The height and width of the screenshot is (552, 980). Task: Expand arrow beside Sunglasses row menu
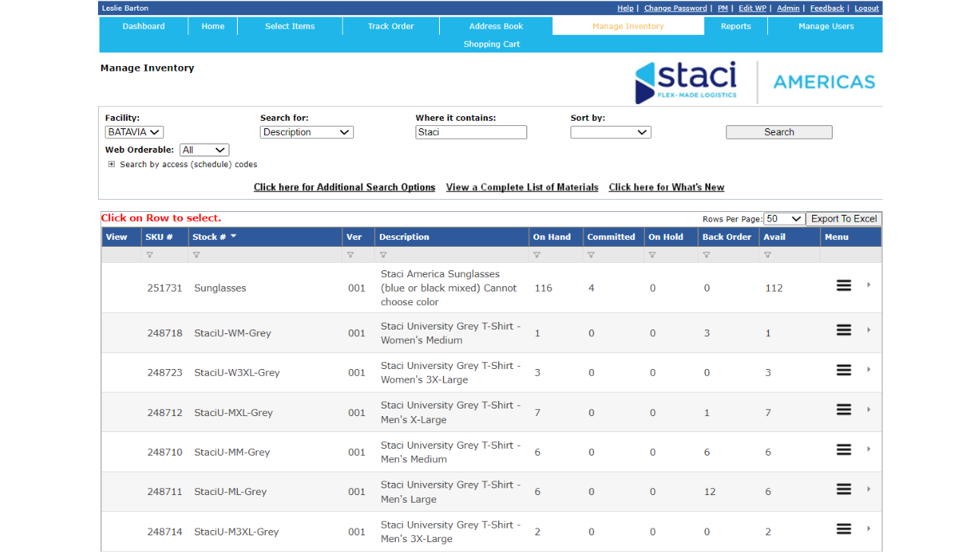(868, 285)
